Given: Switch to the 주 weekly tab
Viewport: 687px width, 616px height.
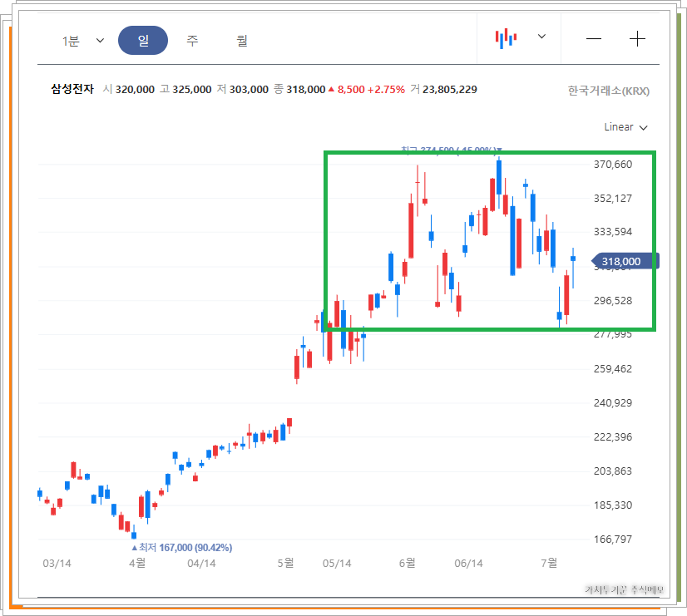Looking at the screenshot, I should click(192, 40).
